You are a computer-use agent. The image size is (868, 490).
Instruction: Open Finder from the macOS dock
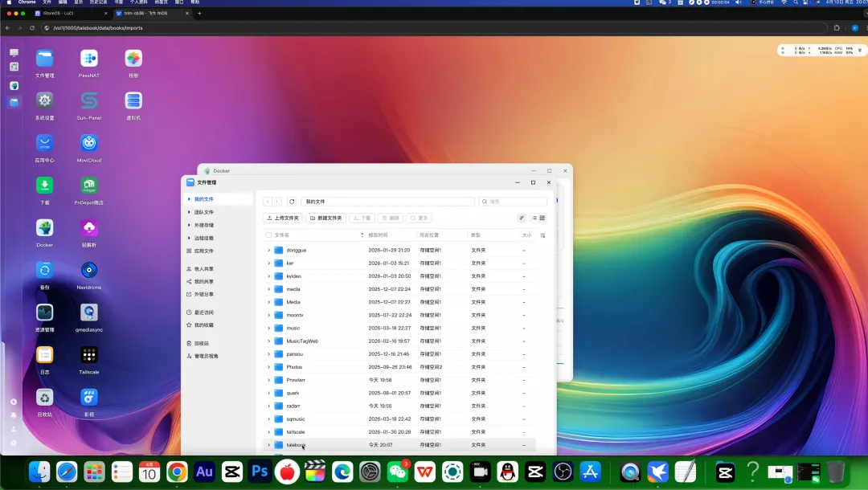pyautogui.click(x=39, y=472)
